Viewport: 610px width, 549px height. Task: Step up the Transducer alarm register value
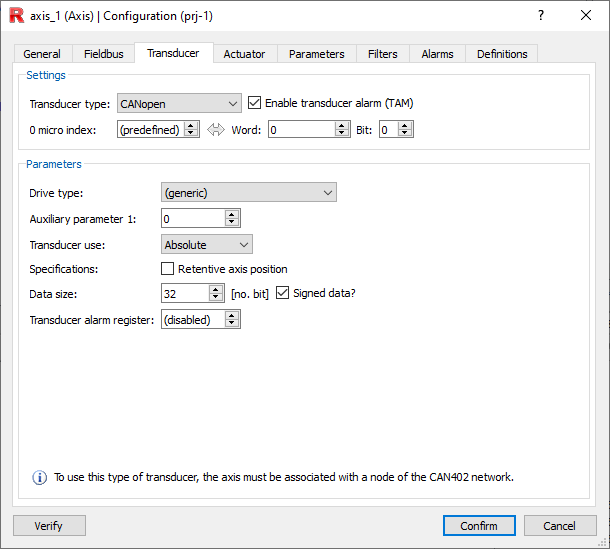(x=232, y=316)
